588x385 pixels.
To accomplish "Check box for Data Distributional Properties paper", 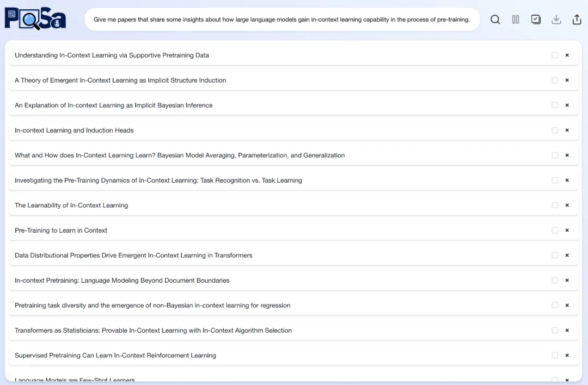I will coord(555,255).
